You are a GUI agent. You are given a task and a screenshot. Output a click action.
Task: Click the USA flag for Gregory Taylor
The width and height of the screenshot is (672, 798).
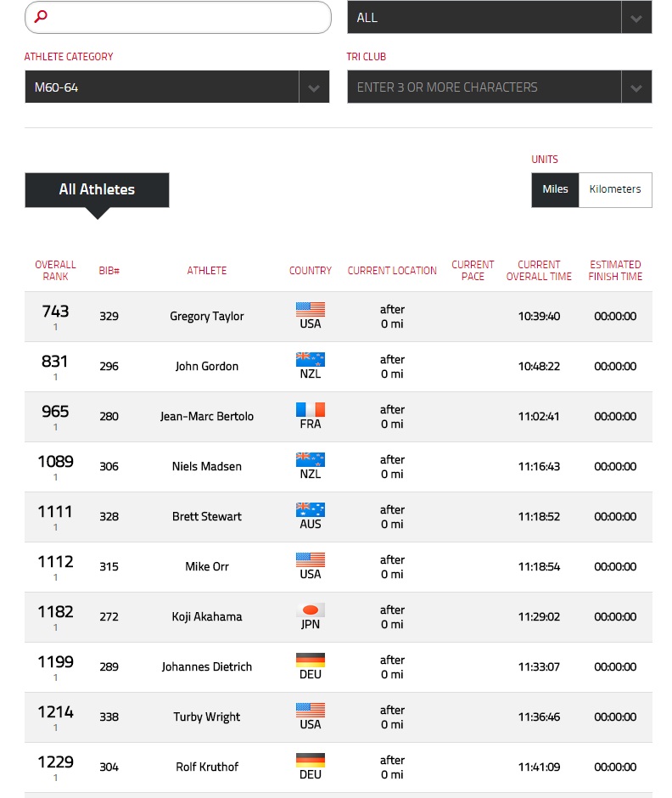point(311,309)
